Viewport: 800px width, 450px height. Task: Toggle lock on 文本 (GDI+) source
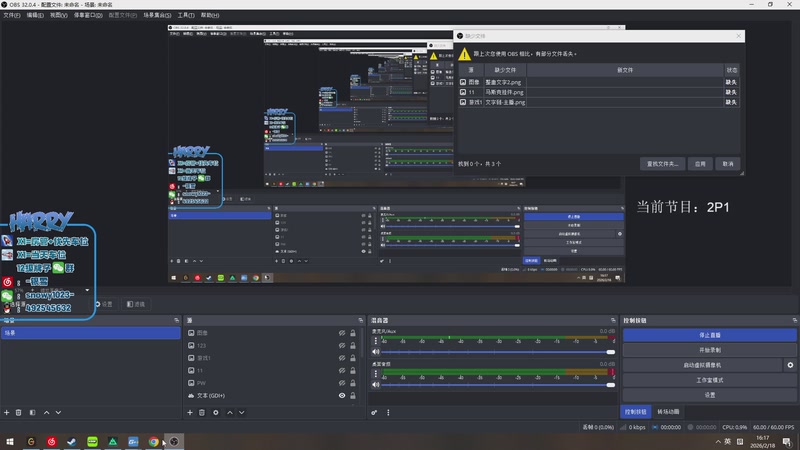(x=353, y=395)
